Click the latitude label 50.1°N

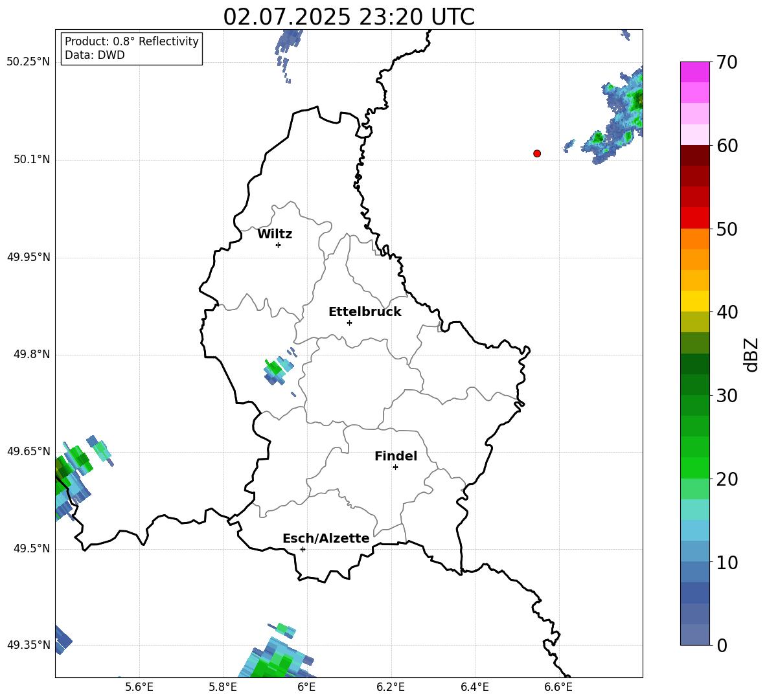click(x=32, y=160)
